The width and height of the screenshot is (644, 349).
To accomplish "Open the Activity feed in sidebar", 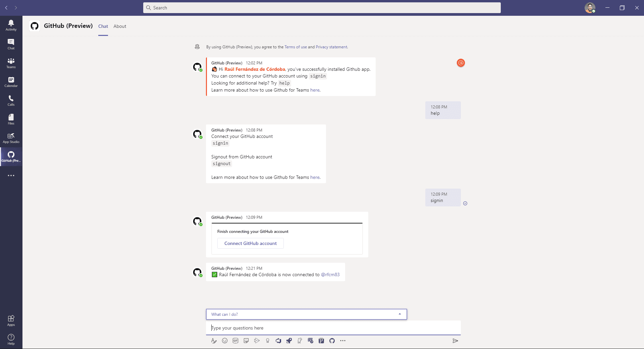I will (x=11, y=25).
